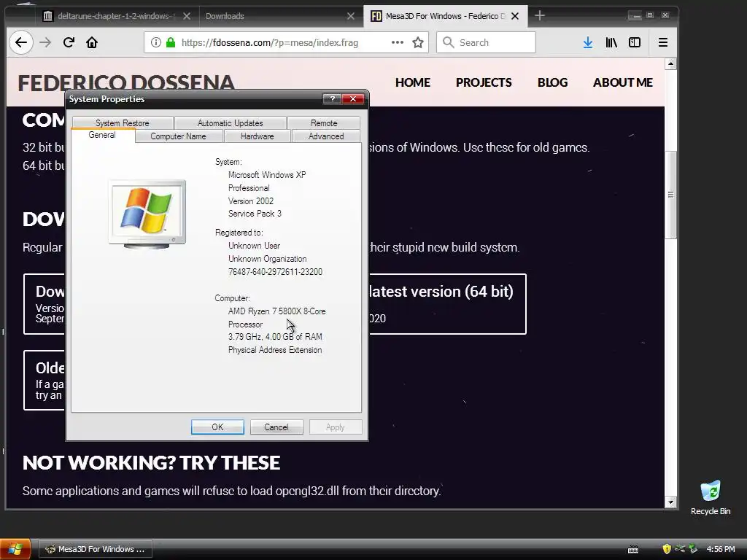
Task: Click the Windows XP logo monitor image
Action: point(147,214)
